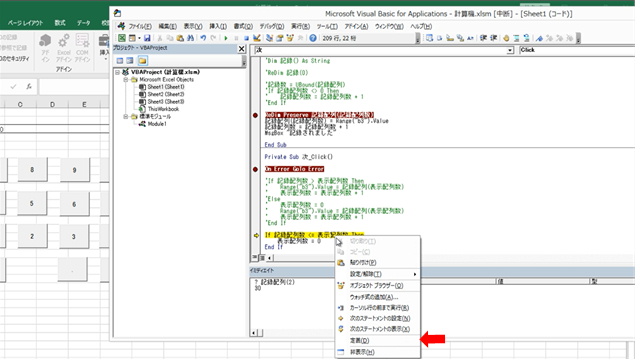Image resolution: width=640 pixels, height=360 pixels.
Task: Choose オブジェクト ブラウザー in the context menu
Action: tap(378, 286)
